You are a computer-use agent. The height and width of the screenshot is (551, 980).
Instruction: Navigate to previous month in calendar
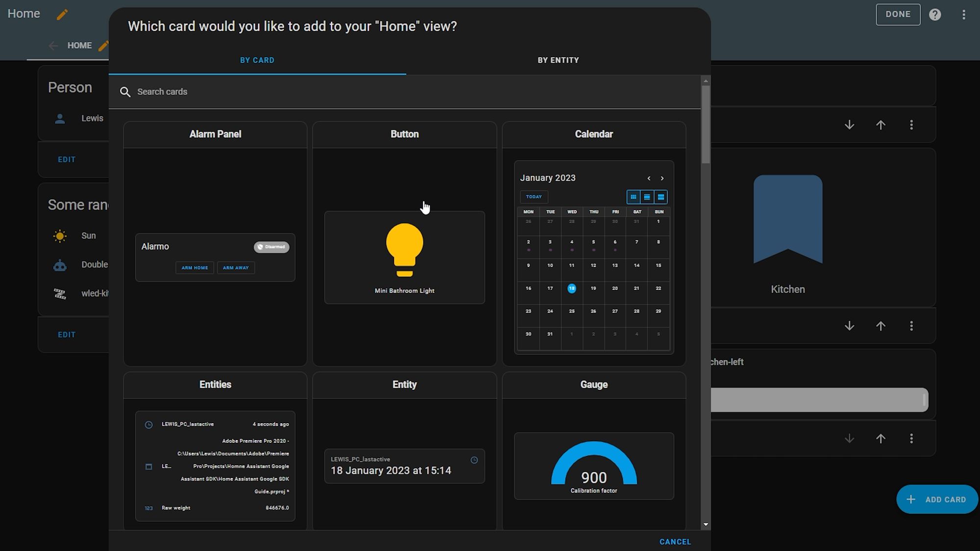click(649, 178)
